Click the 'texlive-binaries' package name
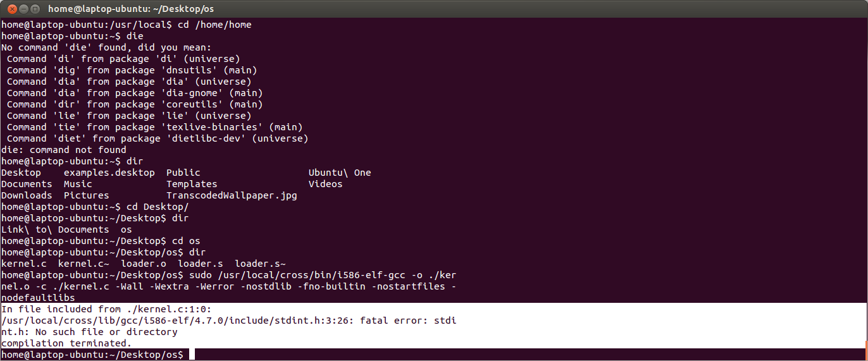The width and height of the screenshot is (868, 361). (212, 127)
